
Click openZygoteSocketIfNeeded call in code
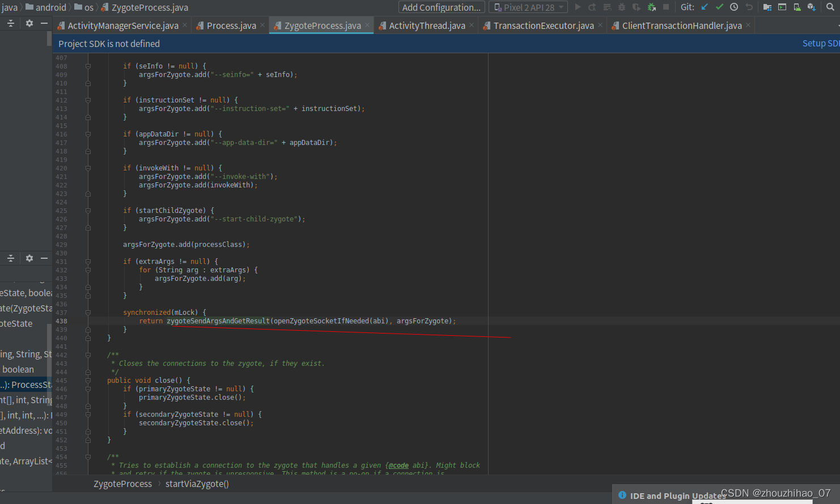[321, 321]
